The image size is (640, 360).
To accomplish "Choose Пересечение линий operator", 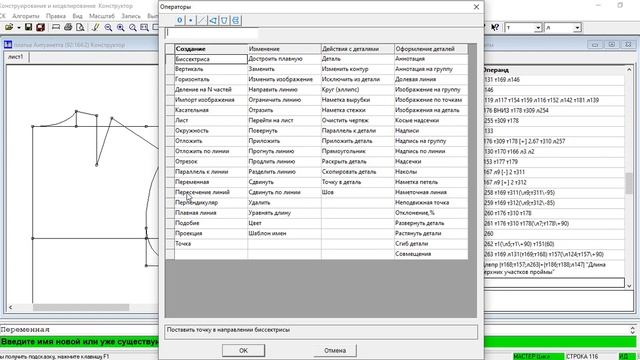I will click(211, 192).
